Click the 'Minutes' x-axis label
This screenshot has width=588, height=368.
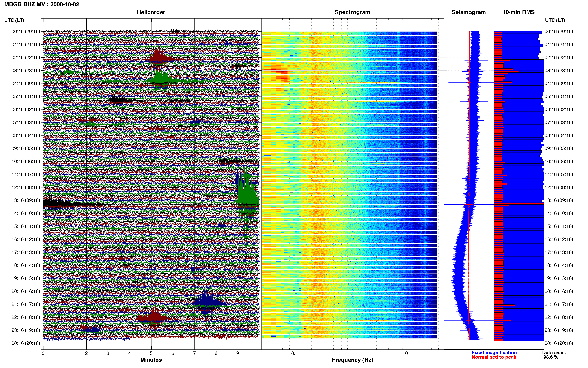tap(151, 360)
